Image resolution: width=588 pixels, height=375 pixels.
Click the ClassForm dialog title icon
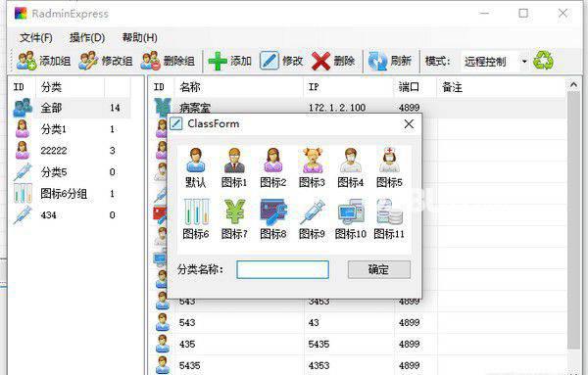click(x=176, y=123)
